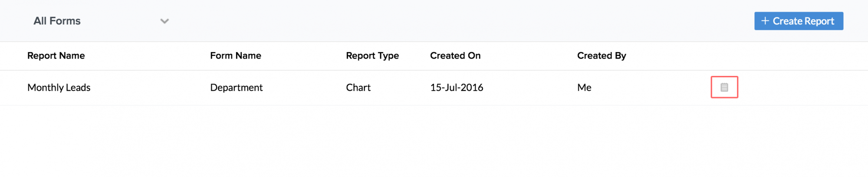Click blank top bar area left of Create Report
Image resolution: width=868 pixels, height=177 pixels.
[x=477, y=21]
